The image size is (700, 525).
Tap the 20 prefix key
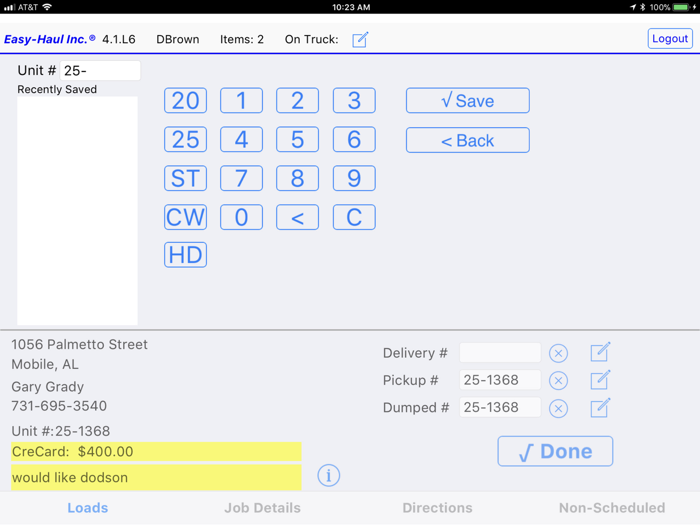coord(185,100)
